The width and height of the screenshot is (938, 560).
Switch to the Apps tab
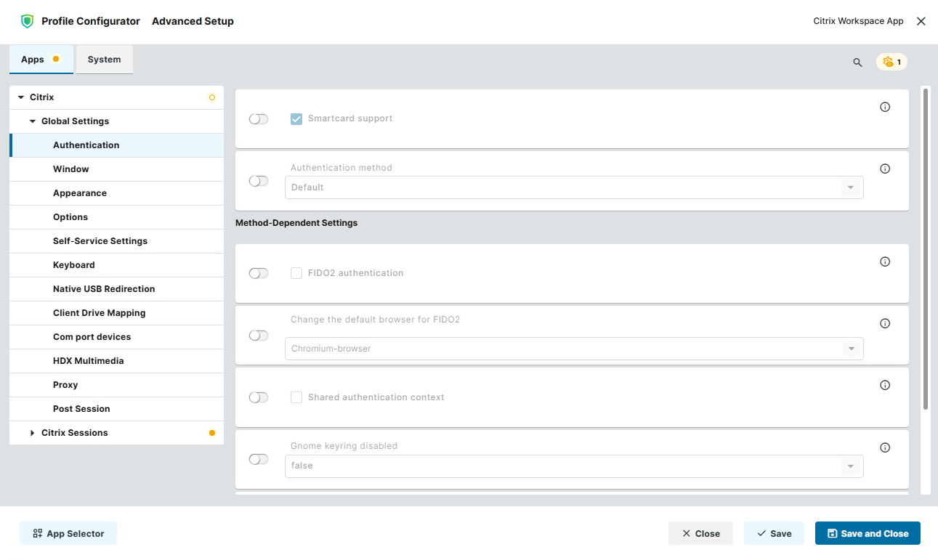pos(41,60)
